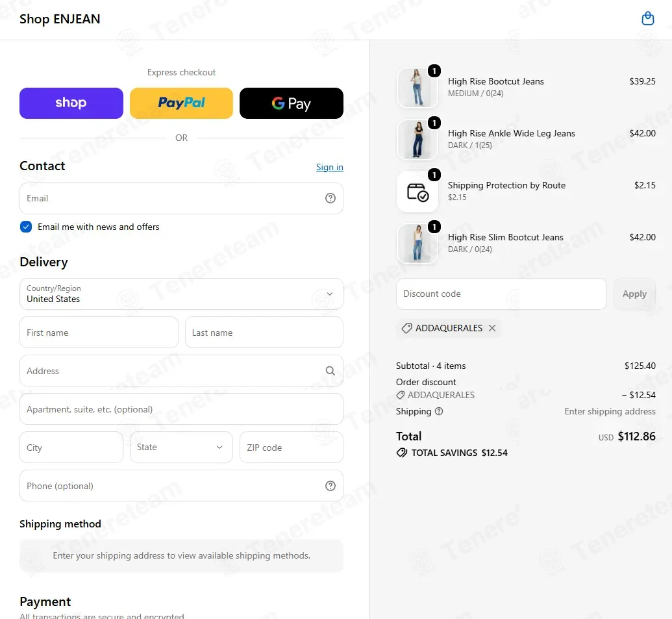Click the High Rise Bootcut Jeans price $39.25
This screenshot has width=672, height=619.
(x=642, y=81)
